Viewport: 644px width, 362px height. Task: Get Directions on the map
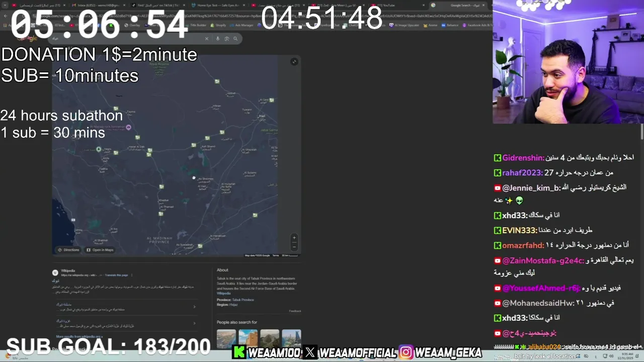coord(68,250)
